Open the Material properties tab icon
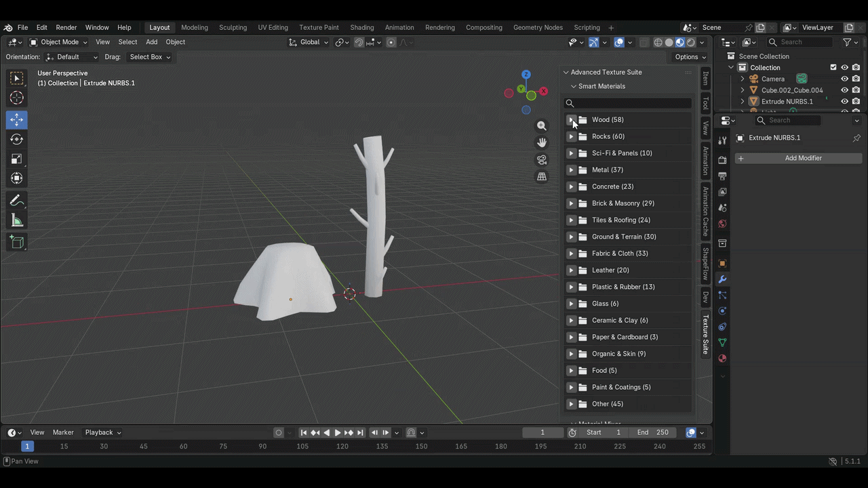Viewport: 868px width, 488px height. pyautogui.click(x=722, y=359)
